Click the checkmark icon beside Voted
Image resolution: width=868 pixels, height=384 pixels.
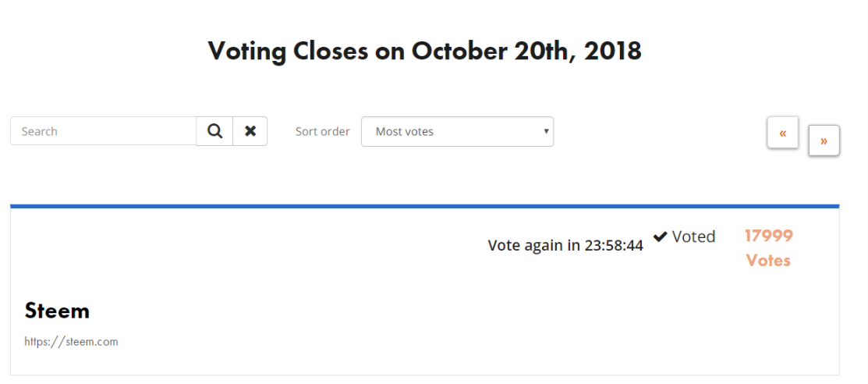(660, 236)
